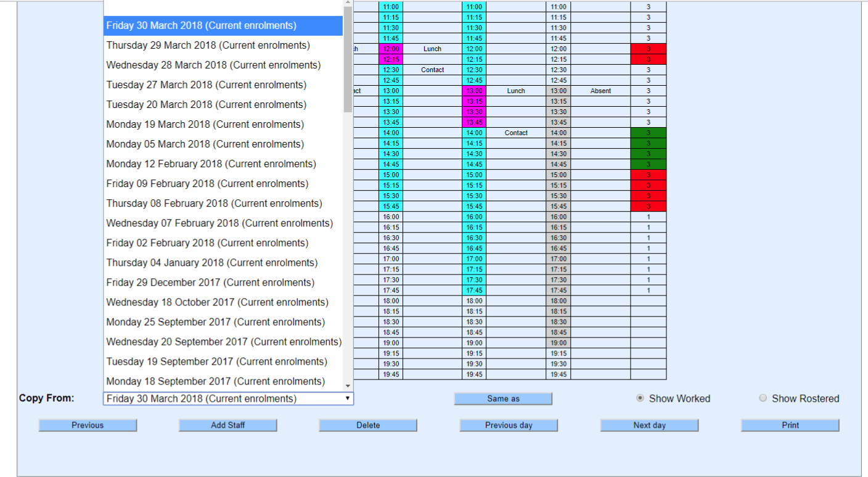Choose Monday 12 February 2018 option
868x477 pixels.
click(211, 164)
